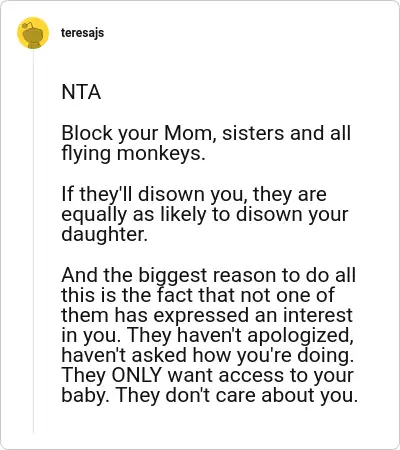Click the words 'flying monkeys.'
The width and height of the screenshot is (400, 450).
coord(133,154)
